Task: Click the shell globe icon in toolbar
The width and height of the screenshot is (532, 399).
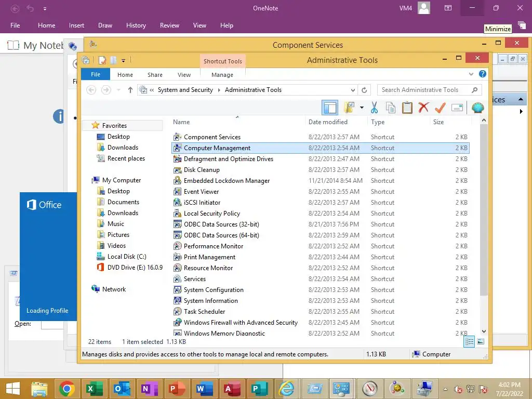Action: 478,108
